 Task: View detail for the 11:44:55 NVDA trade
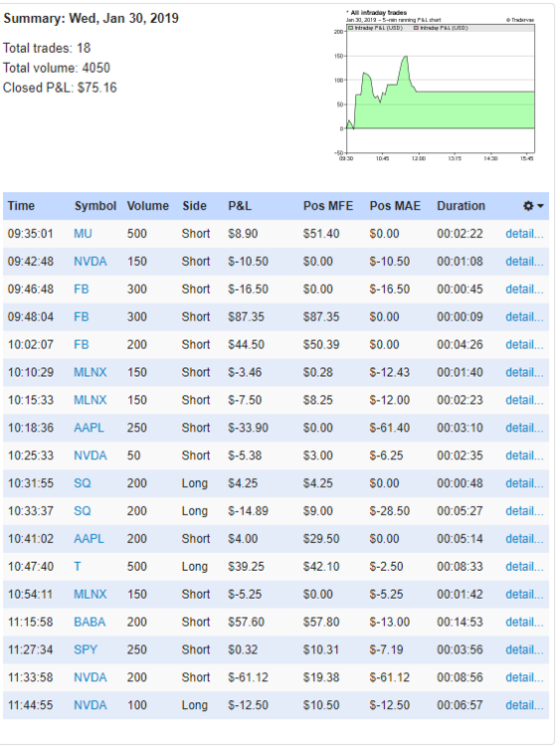[524, 705]
